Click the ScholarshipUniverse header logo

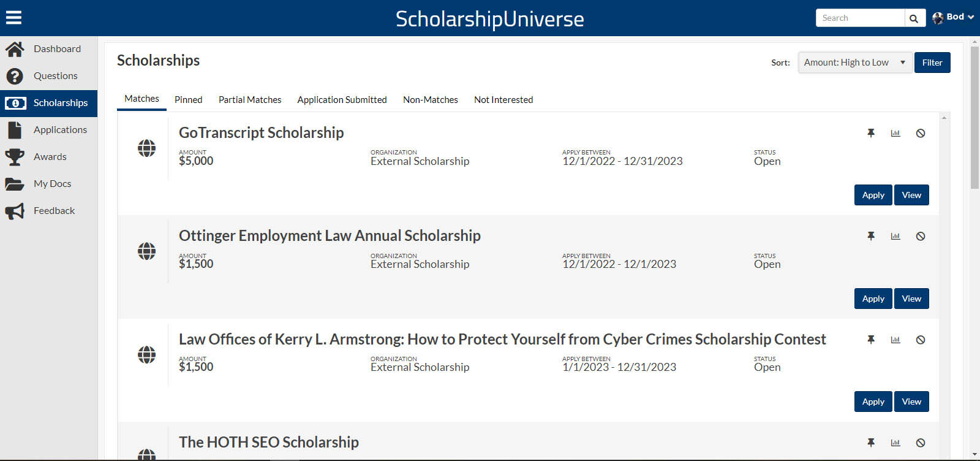[490, 19]
